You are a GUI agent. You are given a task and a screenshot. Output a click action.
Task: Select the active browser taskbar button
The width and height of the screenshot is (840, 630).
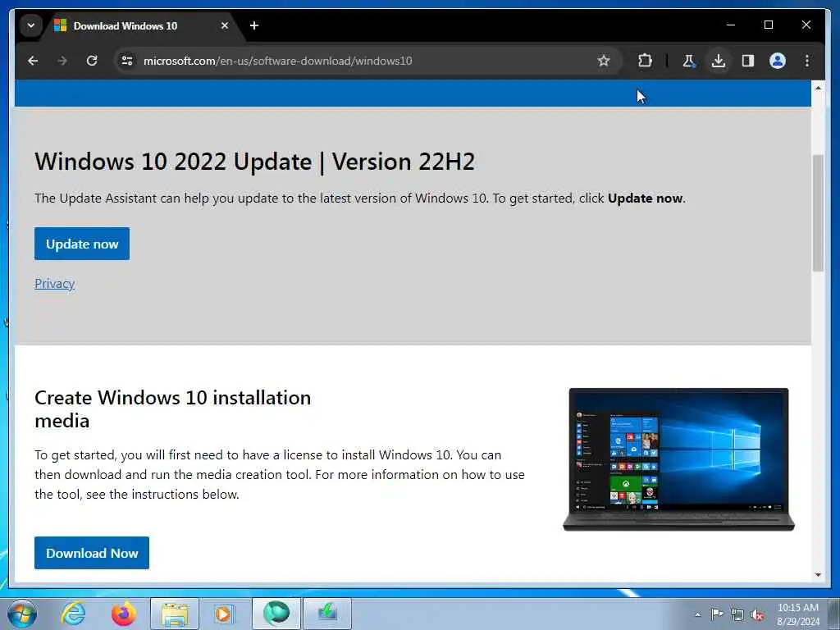click(x=276, y=614)
